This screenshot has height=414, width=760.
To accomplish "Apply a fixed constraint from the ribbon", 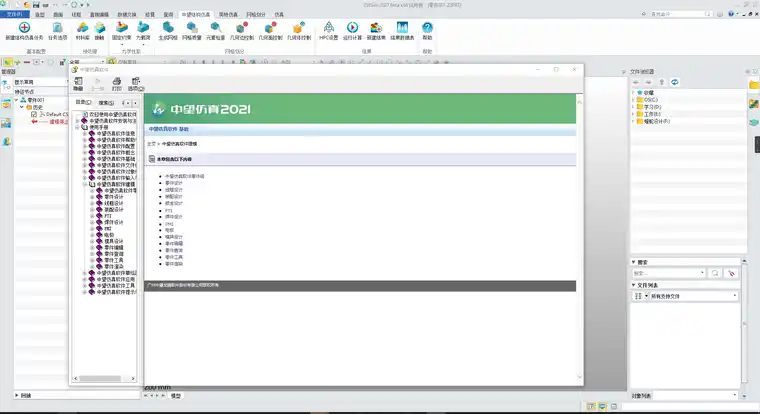I will click(122, 30).
